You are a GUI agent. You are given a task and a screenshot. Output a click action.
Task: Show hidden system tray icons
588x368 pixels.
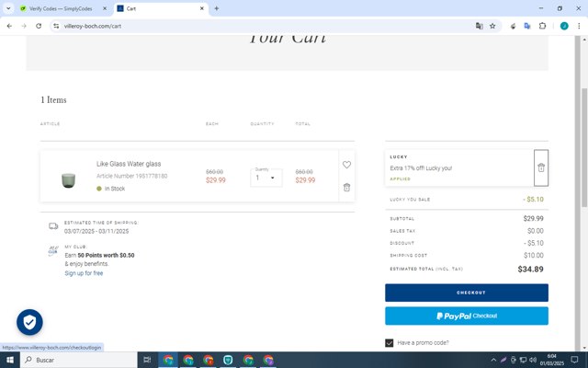click(493, 360)
